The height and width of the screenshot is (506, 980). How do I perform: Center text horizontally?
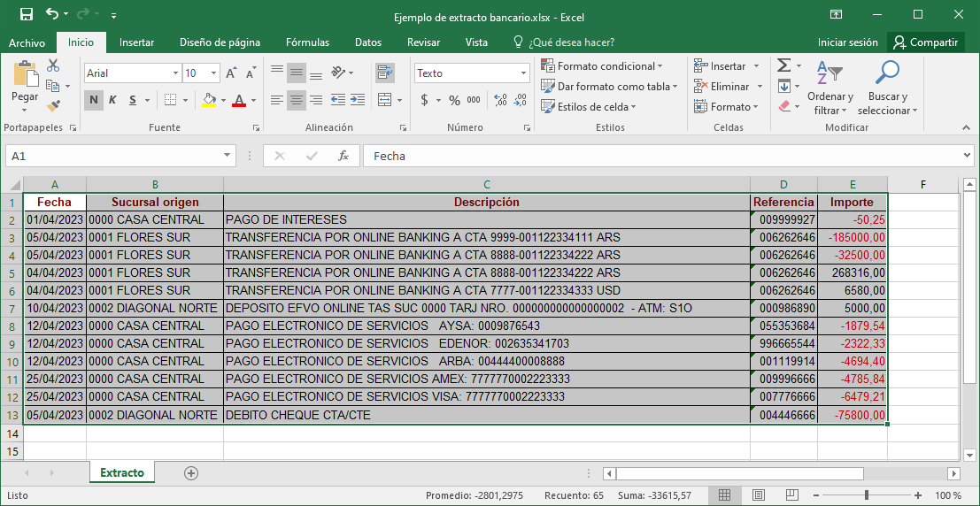pyautogui.click(x=297, y=100)
